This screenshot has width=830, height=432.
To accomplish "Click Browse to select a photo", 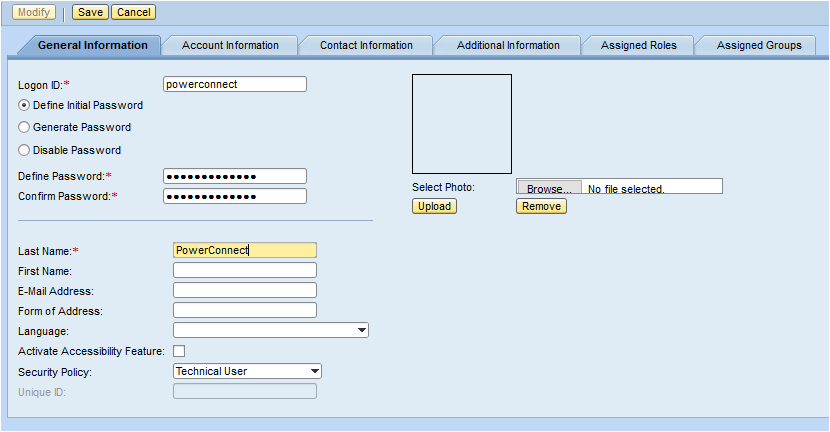I will (549, 188).
